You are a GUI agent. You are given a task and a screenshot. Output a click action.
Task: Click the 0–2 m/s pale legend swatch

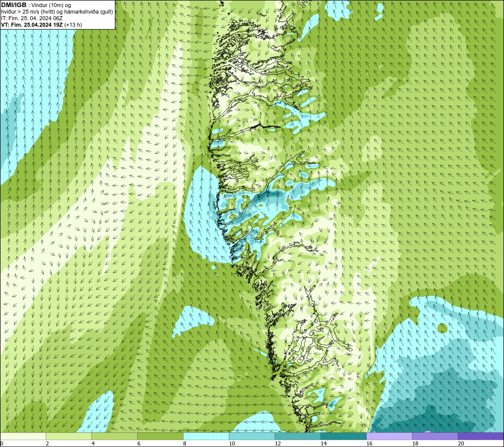[x=23, y=436]
